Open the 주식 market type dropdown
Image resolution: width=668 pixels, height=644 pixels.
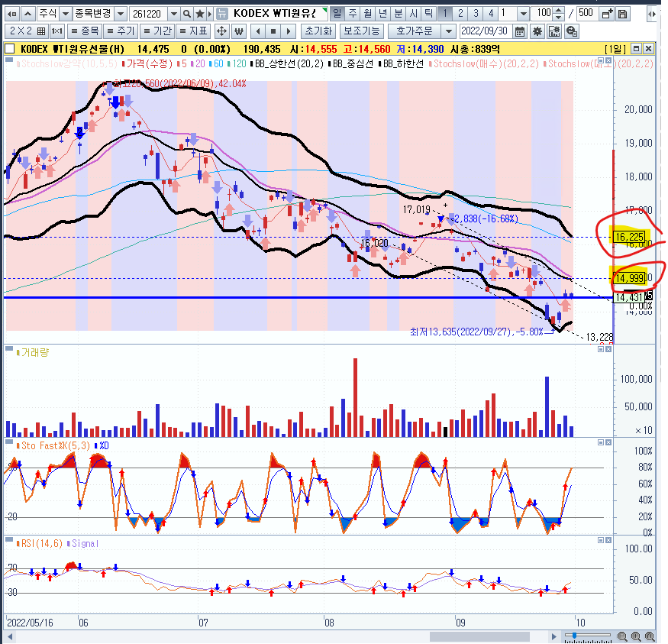click(65, 14)
